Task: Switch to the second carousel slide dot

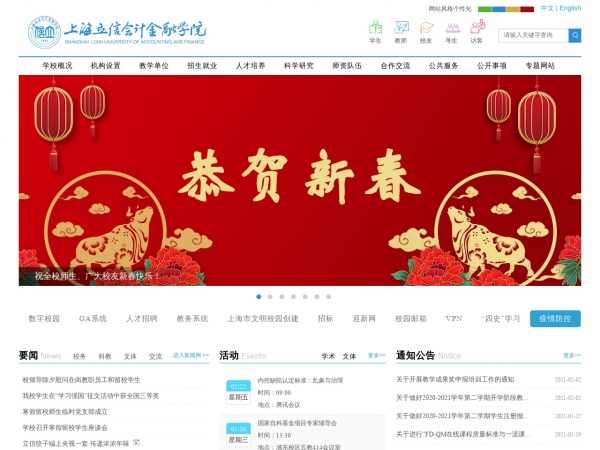Action: [x=271, y=297]
